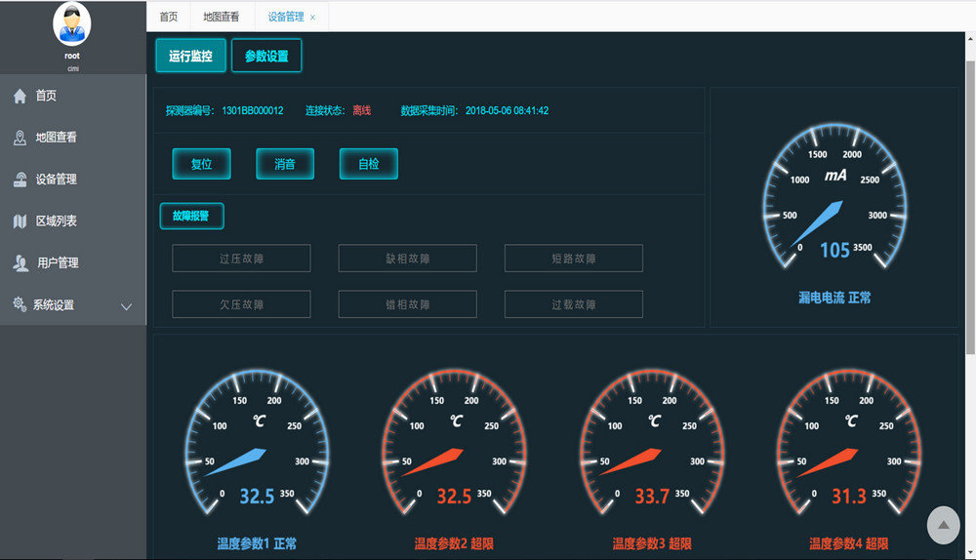Switch to the 首页 tab
Screen dimensions: 976x560
click(x=169, y=17)
